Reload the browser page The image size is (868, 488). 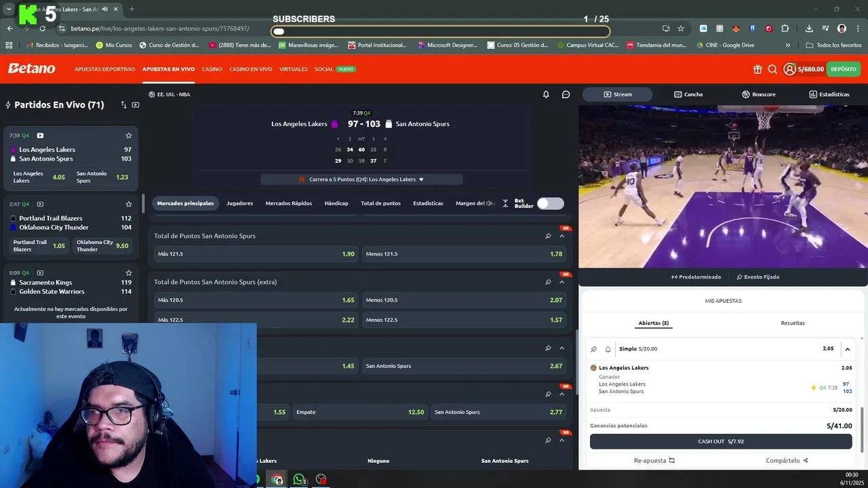point(42,28)
